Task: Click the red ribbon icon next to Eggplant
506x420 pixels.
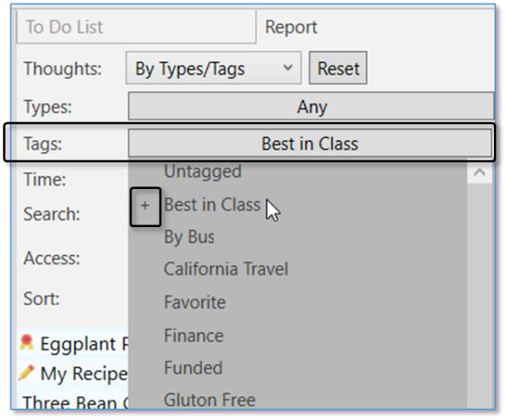Action: pos(27,343)
